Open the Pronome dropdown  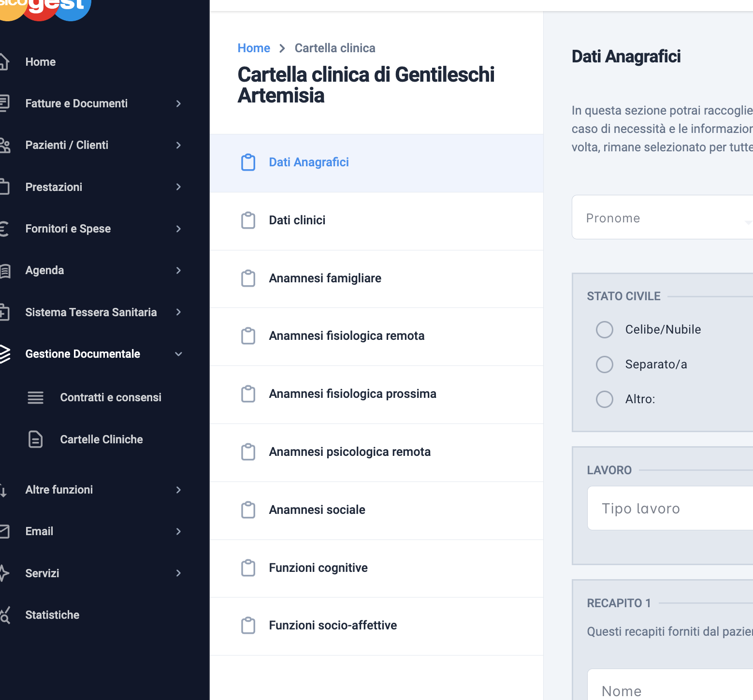[x=662, y=217]
